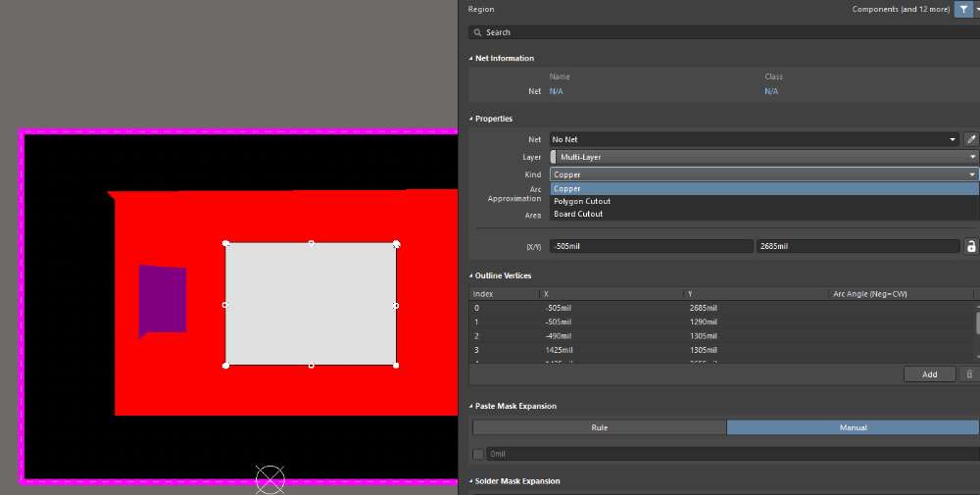Click the N/A net name link
980x495 pixels.
point(557,91)
